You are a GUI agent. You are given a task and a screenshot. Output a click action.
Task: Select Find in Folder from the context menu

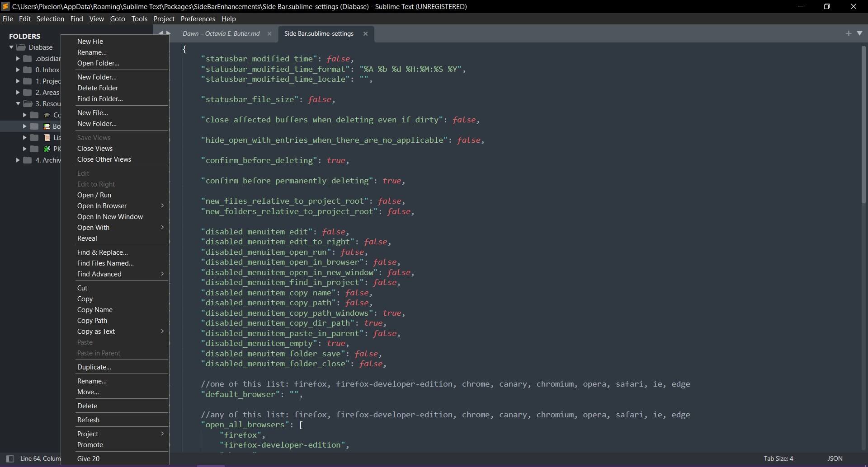(x=99, y=98)
